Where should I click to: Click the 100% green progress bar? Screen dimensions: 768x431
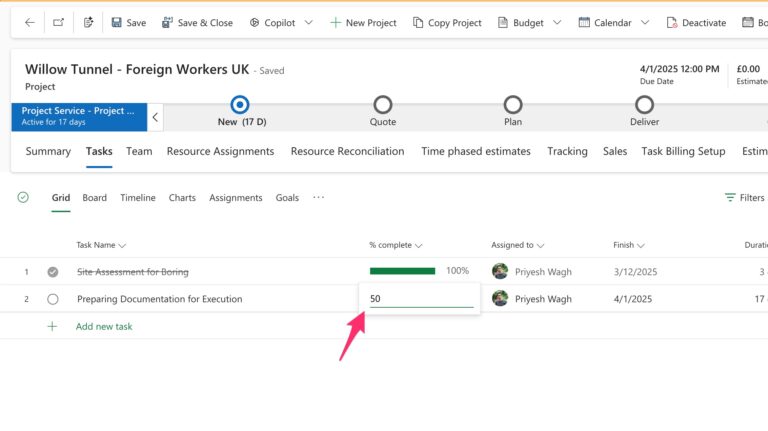pos(402,271)
